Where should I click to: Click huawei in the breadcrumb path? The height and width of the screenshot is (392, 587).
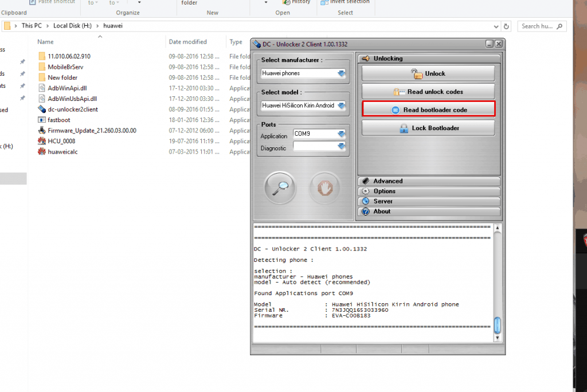click(113, 26)
